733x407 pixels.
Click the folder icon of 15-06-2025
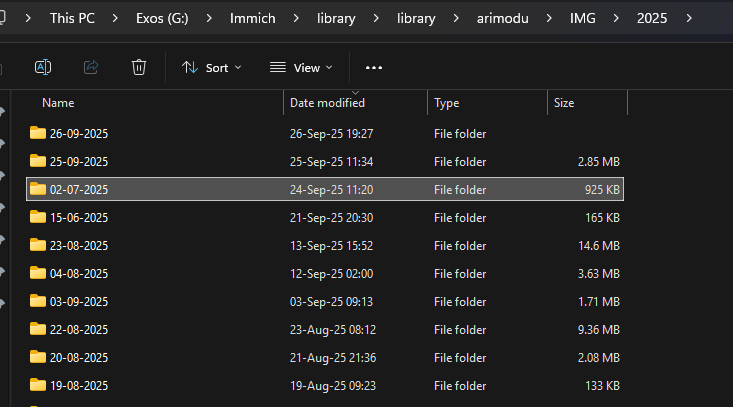(38, 217)
